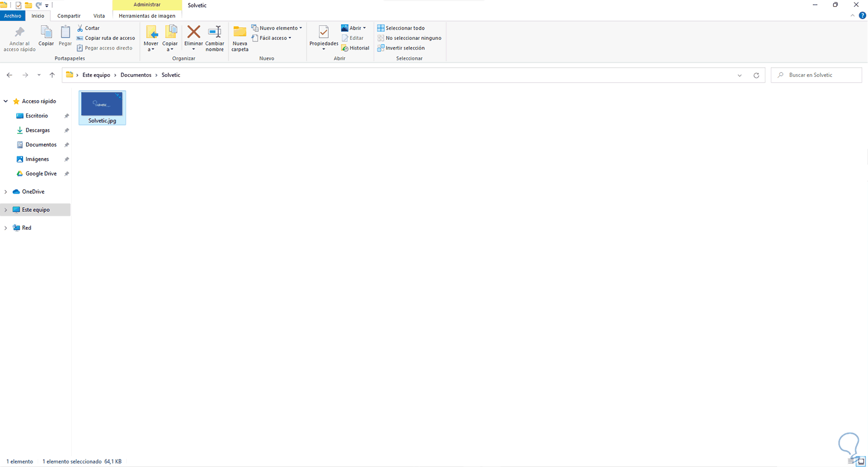Click Documentos in the address bar
Image resolution: width=868 pixels, height=467 pixels.
(136, 75)
